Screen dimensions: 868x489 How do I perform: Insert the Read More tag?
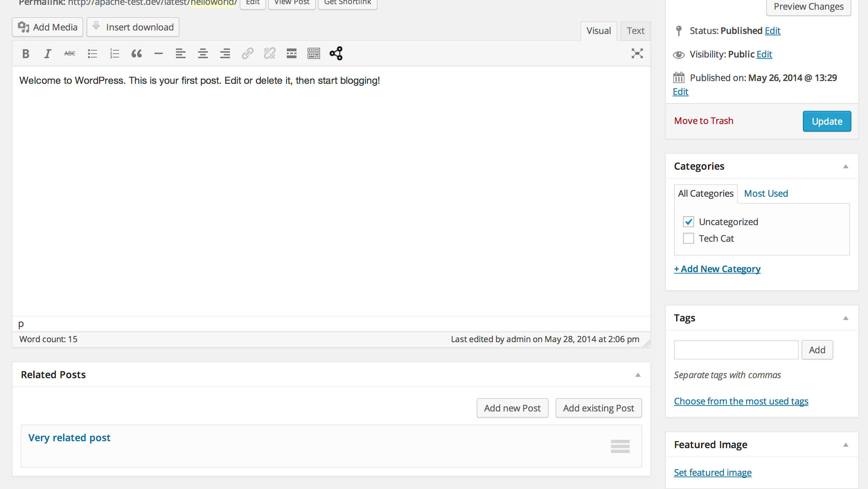291,54
